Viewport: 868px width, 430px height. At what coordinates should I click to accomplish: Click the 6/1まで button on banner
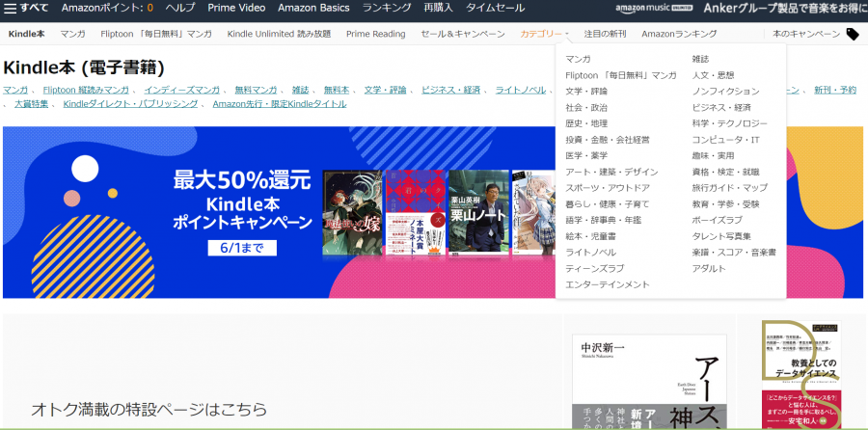(x=242, y=248)
